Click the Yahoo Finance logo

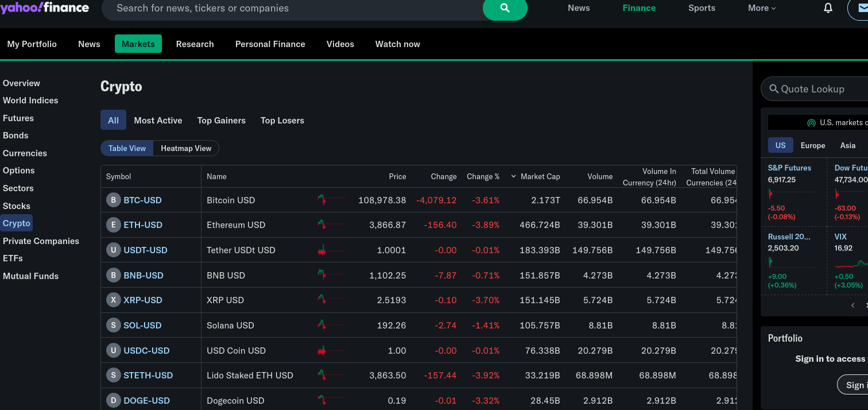click(45, 7)
